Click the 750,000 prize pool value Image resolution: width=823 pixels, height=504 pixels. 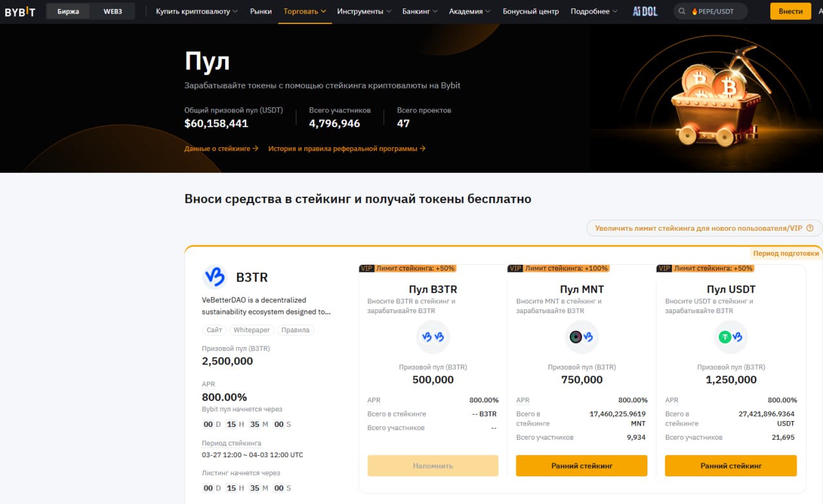(582, 380)
